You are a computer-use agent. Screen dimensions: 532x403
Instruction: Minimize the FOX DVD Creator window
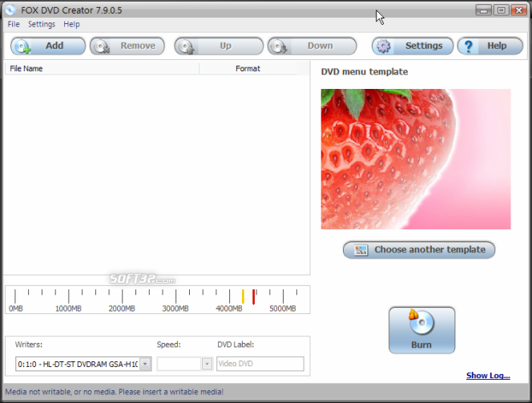(483, 10)
